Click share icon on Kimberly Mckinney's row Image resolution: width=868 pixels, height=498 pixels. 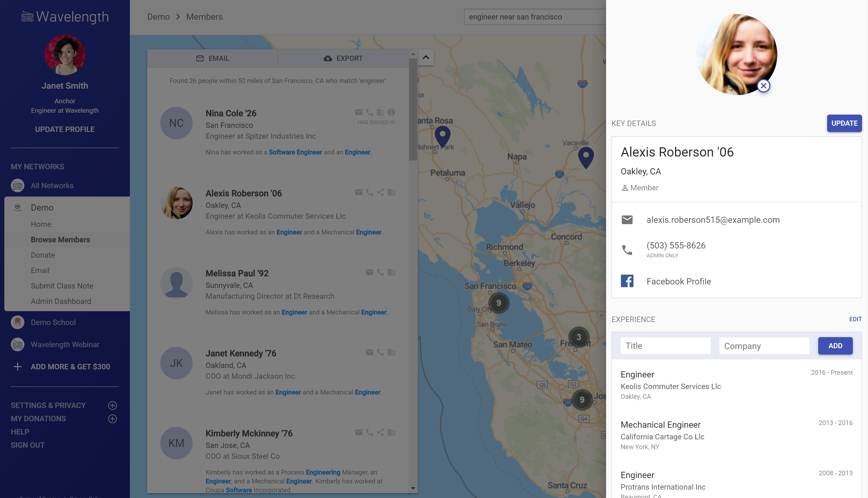point(380,432)
